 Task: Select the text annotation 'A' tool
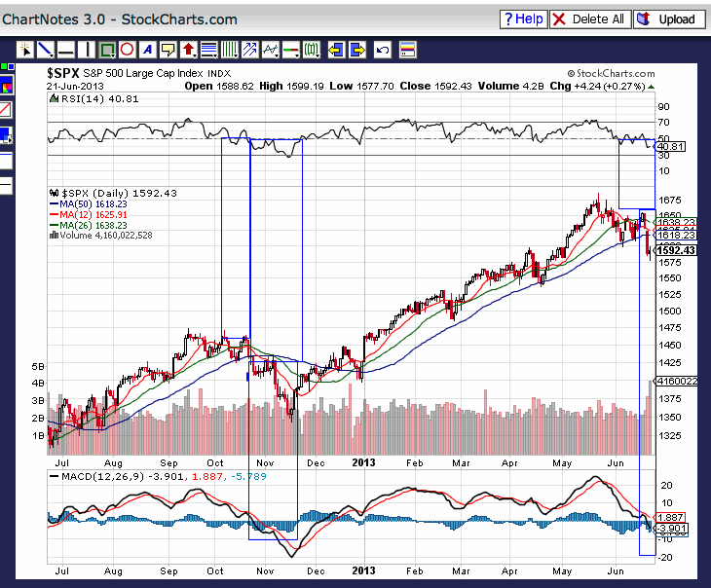[x=147, y=50]
